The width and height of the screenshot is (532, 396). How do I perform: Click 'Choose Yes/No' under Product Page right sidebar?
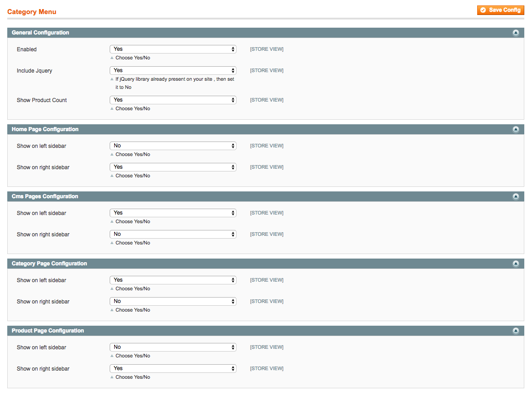133,378
